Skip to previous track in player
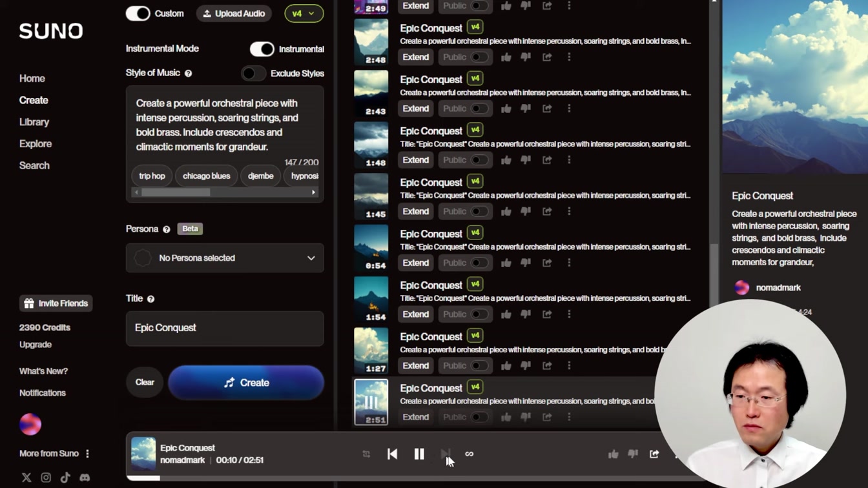 [392, 454]
